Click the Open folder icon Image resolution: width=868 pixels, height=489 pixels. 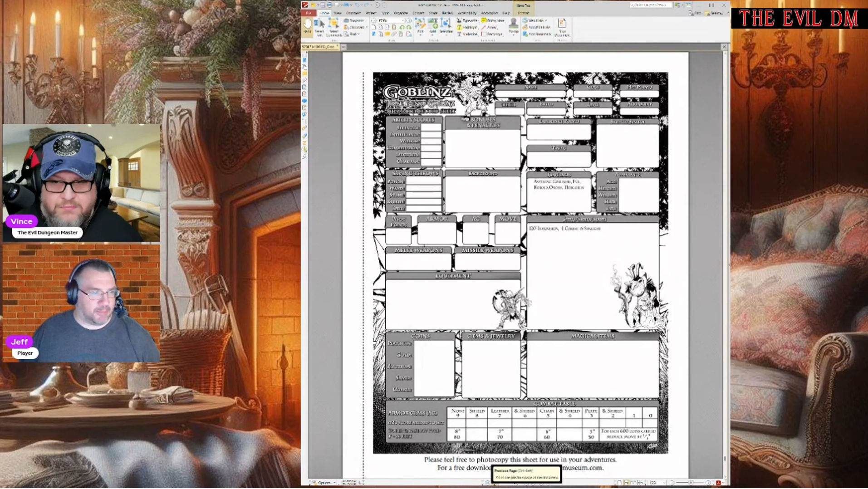(x=313, y=5)
